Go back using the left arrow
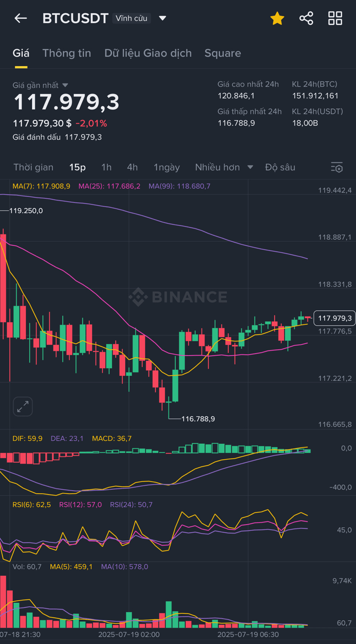The image size is (356, 644). 21,18
